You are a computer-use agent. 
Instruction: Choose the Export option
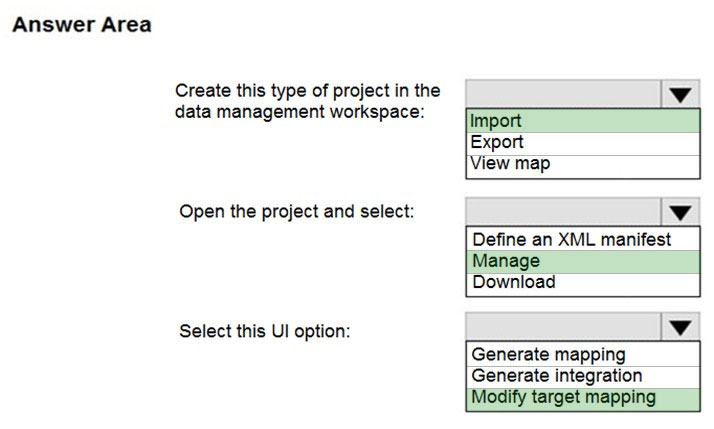pos(583,143)
